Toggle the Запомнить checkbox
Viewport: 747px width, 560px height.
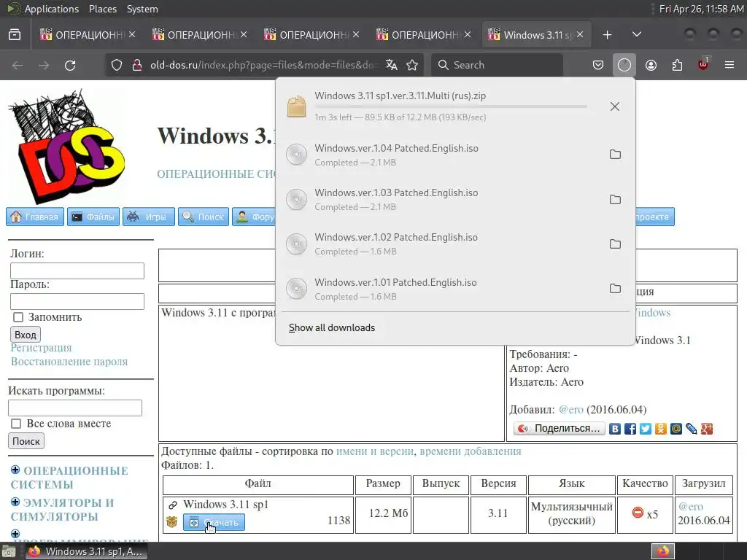(18, 317)
